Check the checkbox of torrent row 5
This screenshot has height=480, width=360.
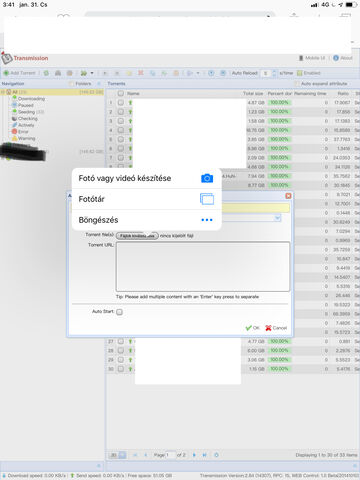(x=121, y=139)
